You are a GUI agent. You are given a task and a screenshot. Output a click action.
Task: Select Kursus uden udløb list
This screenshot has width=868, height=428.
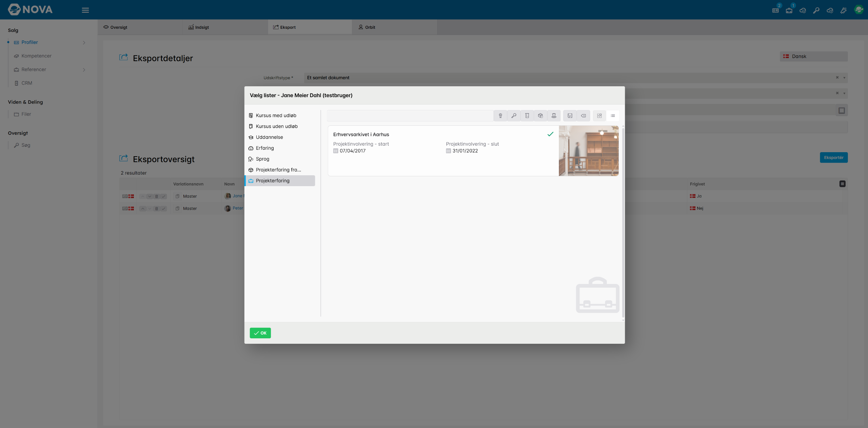click(x=280, y=126)
